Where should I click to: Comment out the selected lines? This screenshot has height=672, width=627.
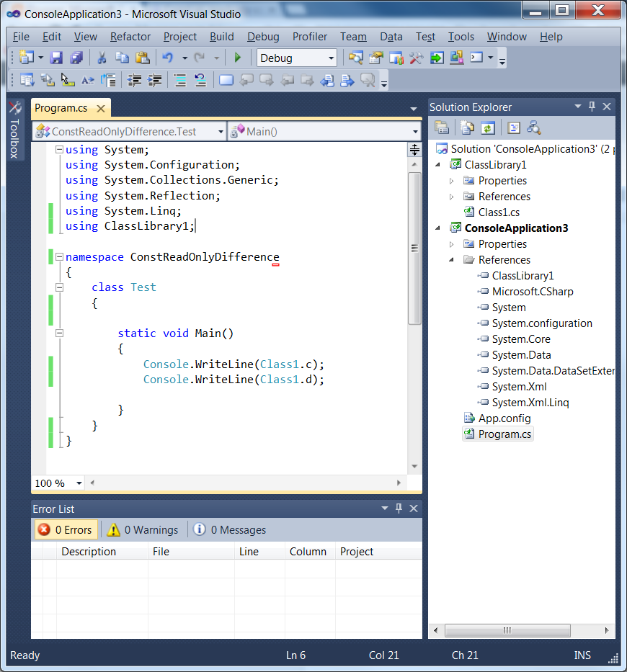180,80
